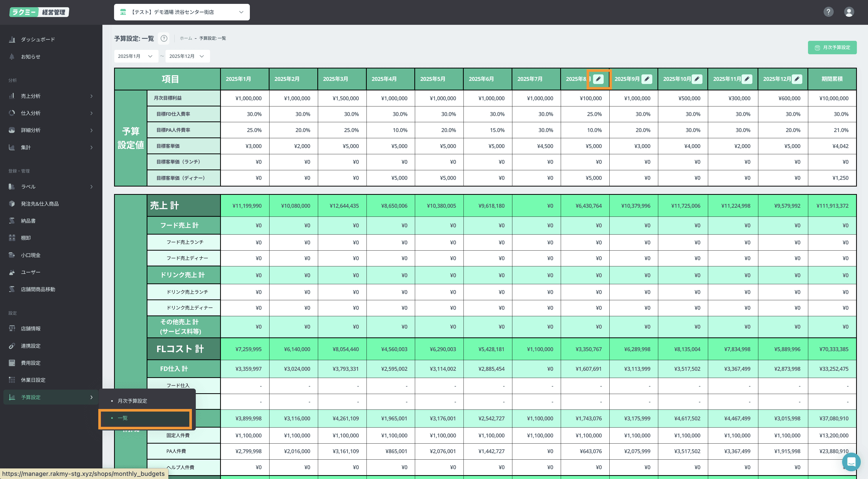Screen dimensions: 868x479
Task: Open the help question mark in top bar
Action: coord(828,12)
